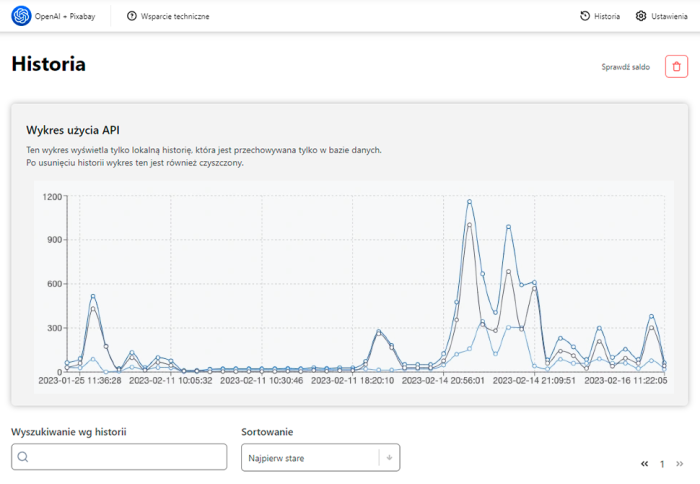Click the clock icon beside Historia
The image size is (700, 484).
(585, 16)
